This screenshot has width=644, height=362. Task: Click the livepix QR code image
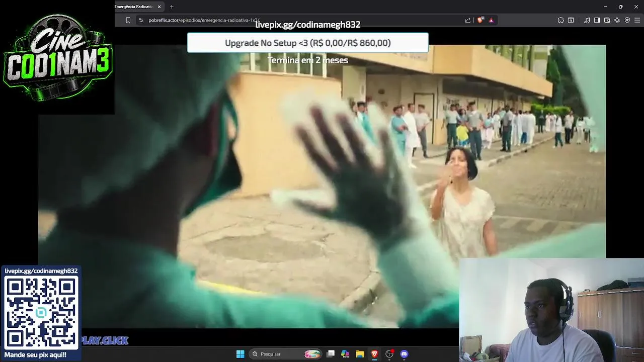41,312
